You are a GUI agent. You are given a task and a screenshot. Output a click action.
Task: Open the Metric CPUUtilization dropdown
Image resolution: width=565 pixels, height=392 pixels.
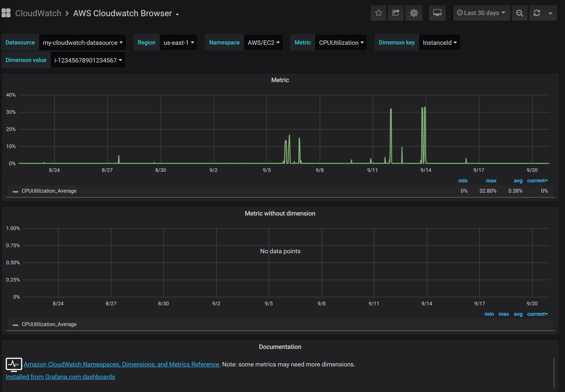(x=341, y=43)
